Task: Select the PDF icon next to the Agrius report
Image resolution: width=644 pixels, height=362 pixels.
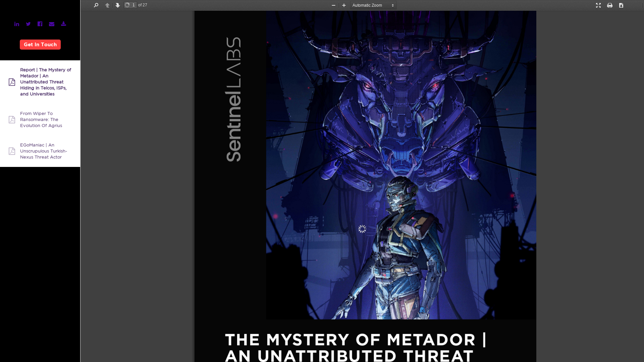Action: (11, 120)
